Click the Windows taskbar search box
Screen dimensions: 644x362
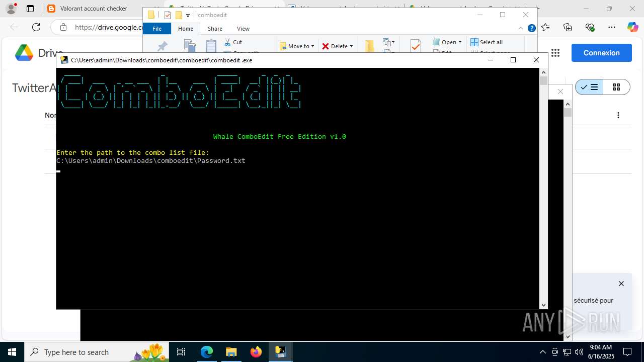coord(97,352)
